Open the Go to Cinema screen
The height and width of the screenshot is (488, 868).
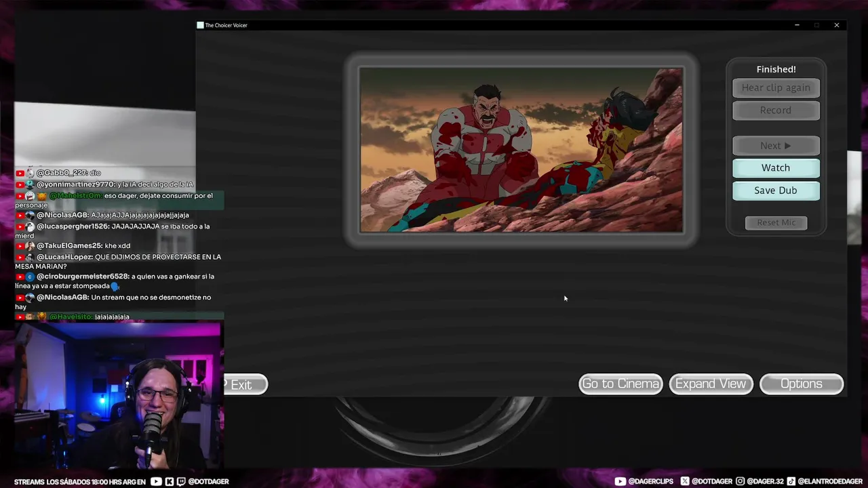[620, 384]
